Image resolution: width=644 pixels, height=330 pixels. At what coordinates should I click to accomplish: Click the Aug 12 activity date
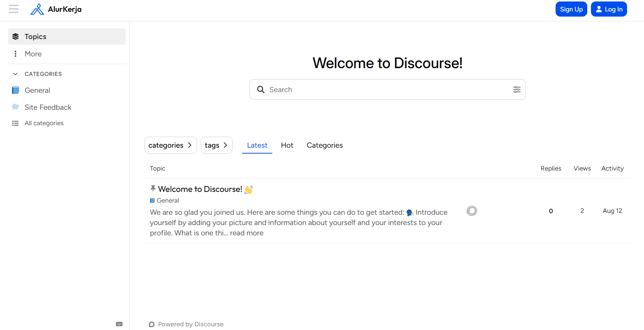point(612,211)
